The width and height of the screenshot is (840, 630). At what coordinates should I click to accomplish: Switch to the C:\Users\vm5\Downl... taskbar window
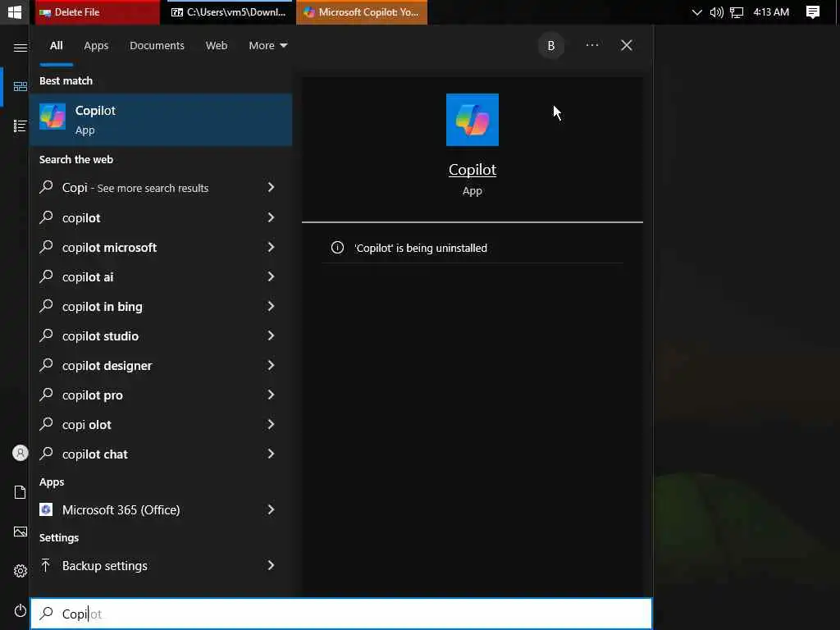point(230,11)
